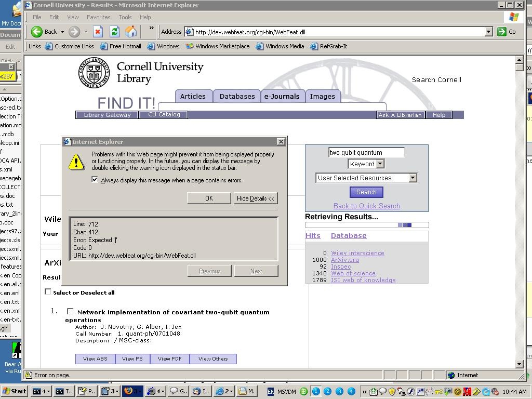This screenshot has height=399, width=532.
Task: Open the Cornell University seal logo
Action: 94,73
